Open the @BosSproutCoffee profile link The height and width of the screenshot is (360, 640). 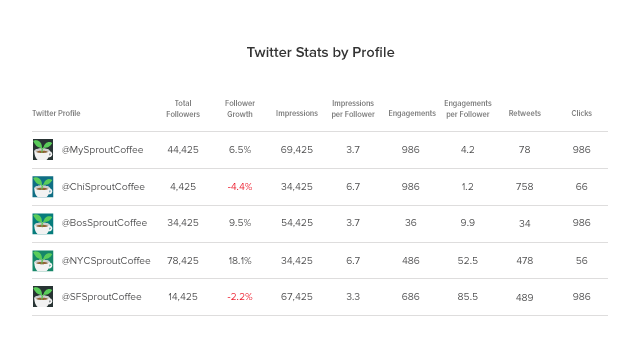(104, 223)
